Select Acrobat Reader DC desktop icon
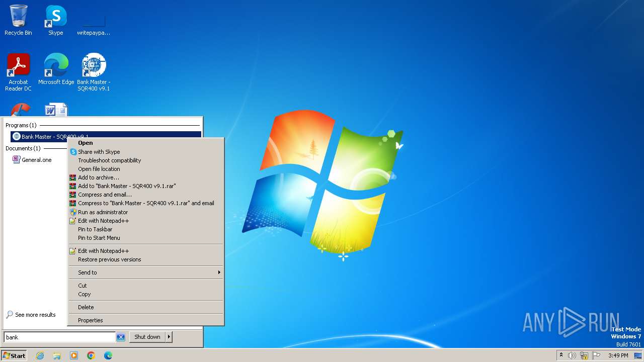The width and height of the screenshot is (644, 362). click(x=18, y=72)
